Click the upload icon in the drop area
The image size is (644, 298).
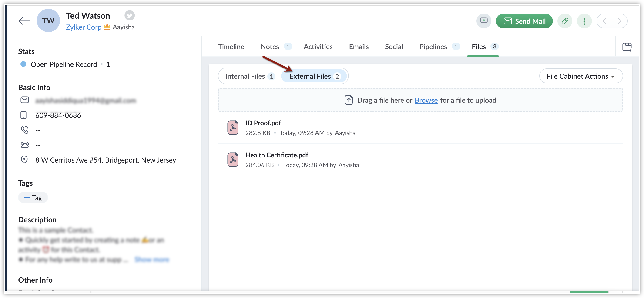point(349,100)
